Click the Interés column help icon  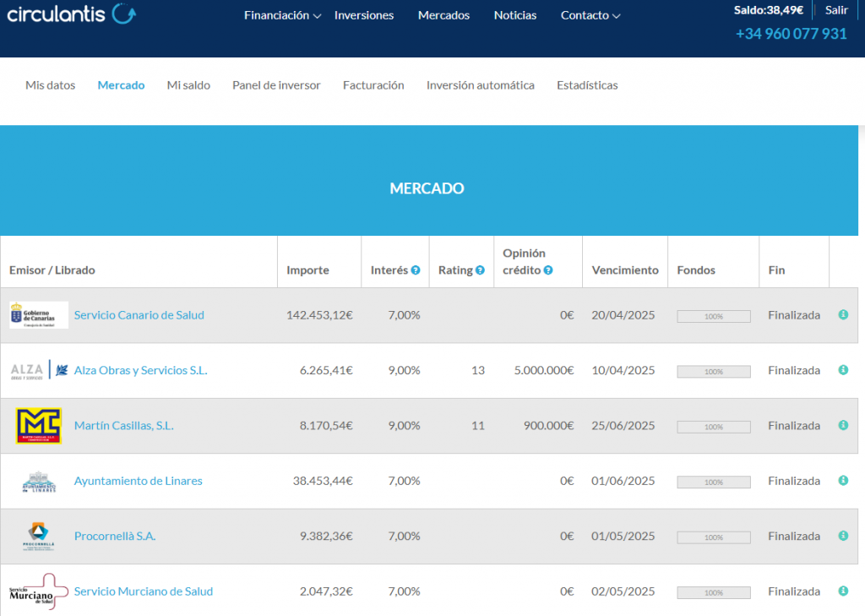[416, 270]
